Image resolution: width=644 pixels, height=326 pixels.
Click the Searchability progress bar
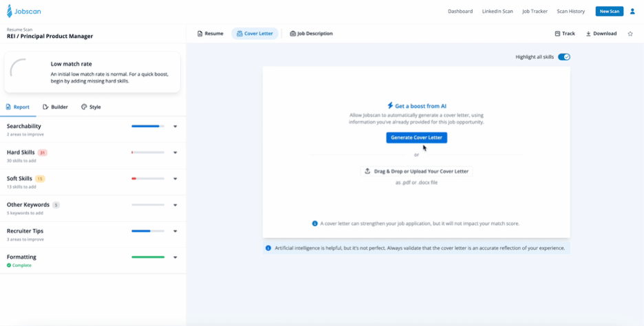(148, 126)
